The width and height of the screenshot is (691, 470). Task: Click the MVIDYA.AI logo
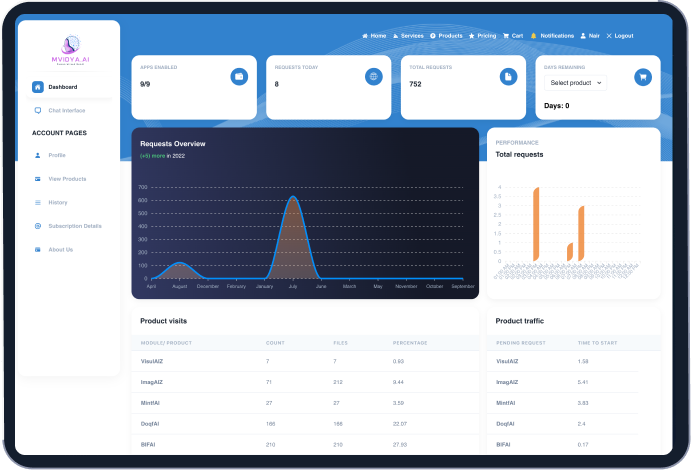(x=68, y=47)
